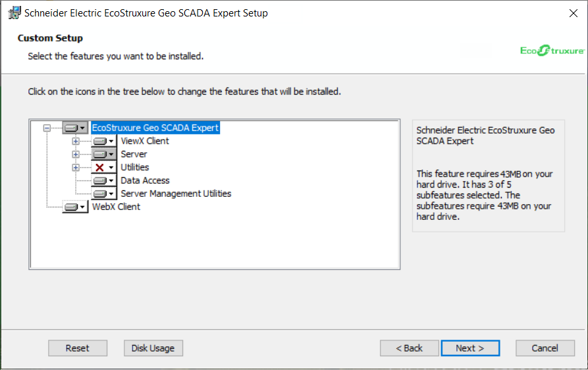Click the WebX Client feature drive icon

[74, 207]
